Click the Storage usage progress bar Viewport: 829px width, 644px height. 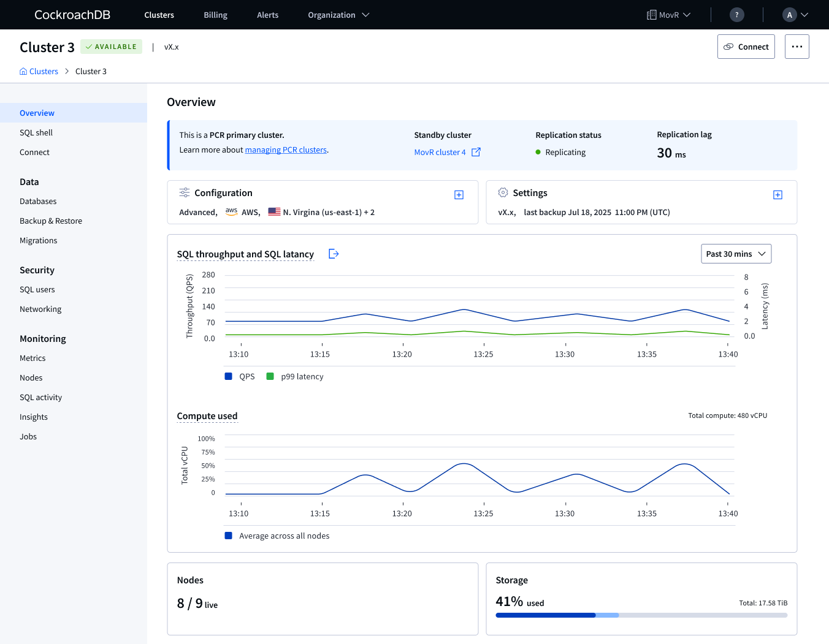click(641, 615)
